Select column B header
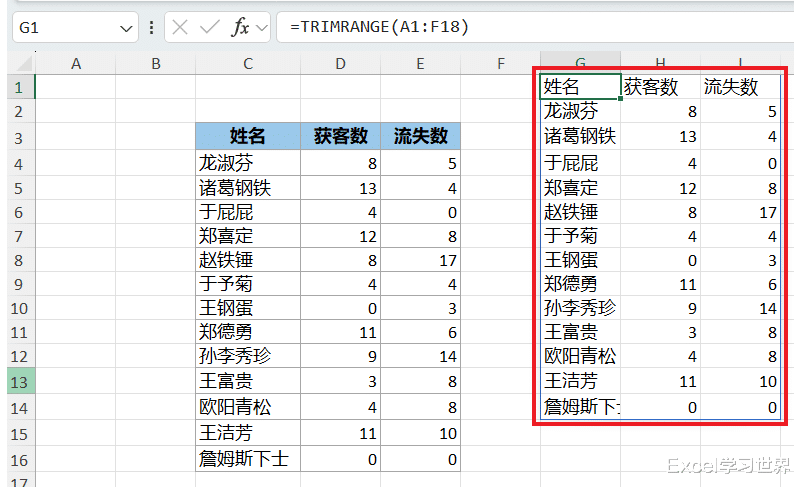The height and width of the screenshot is (487, 800). click(x=156, y=64)
